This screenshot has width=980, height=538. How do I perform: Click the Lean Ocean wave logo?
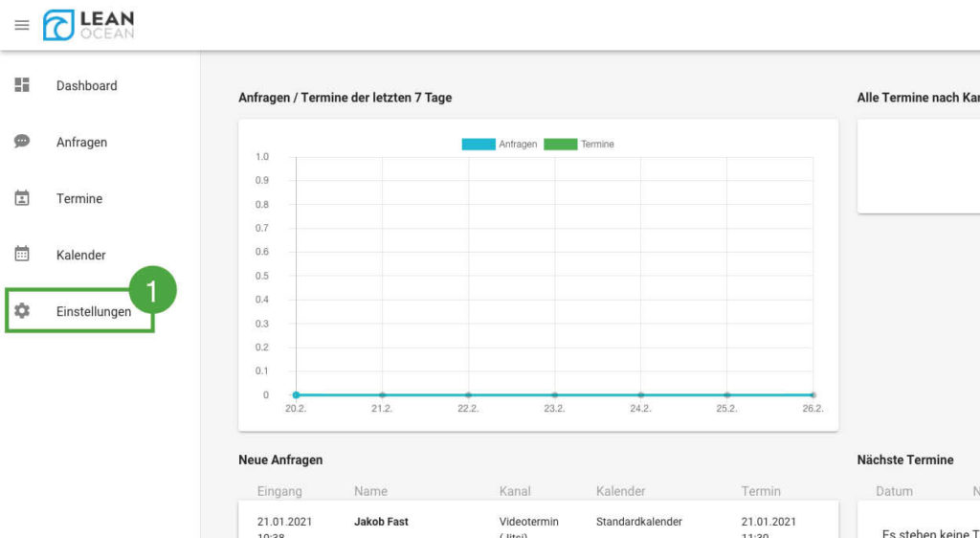click(58, 25)
